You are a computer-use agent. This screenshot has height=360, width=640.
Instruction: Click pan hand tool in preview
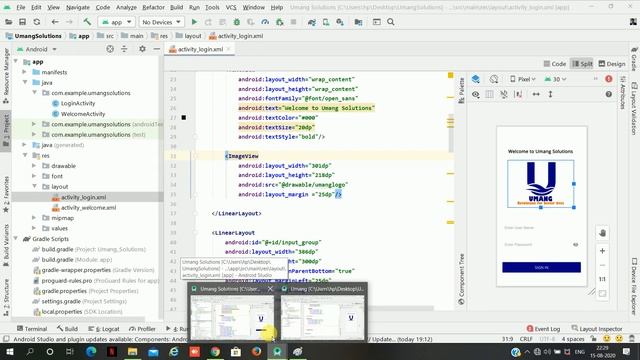click(602, 233)
